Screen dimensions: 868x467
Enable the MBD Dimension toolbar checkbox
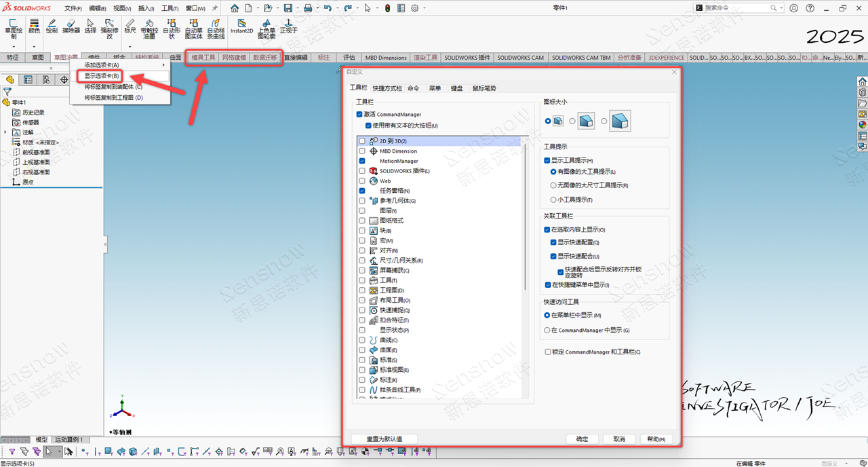[x=362, y=151]
